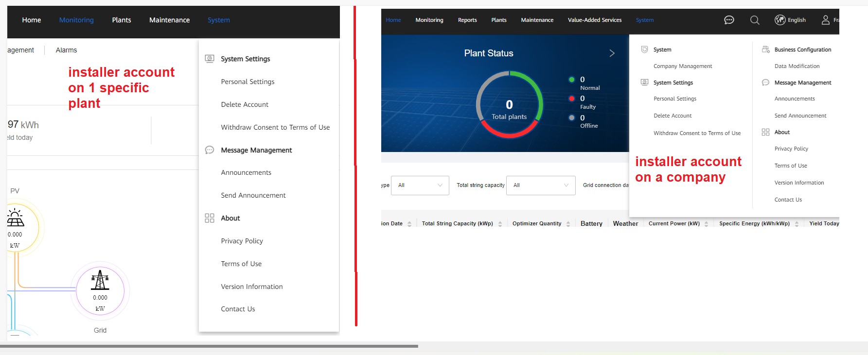Screen dimensions: 868x355
Task: Sort by Total String Capacity (kWp) column
Action: [500, 224]
